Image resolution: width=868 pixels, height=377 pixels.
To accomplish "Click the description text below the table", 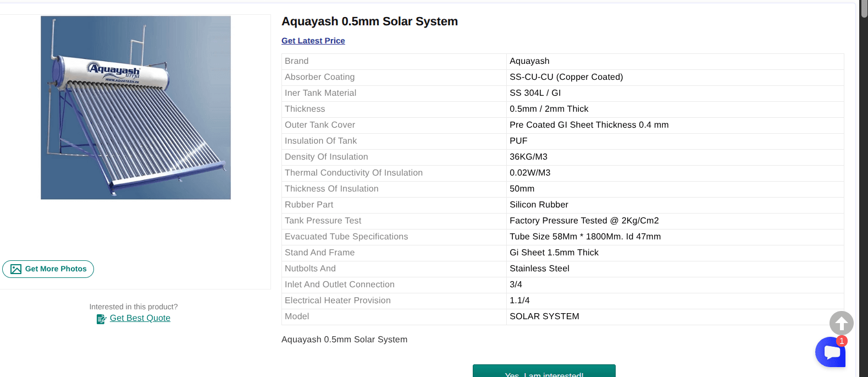I will point(344,340).
